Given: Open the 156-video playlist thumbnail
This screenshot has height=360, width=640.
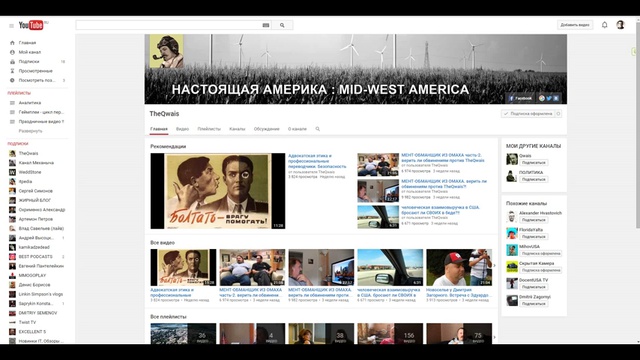Looking at the screenshot, I should click(x=390, y=333).
